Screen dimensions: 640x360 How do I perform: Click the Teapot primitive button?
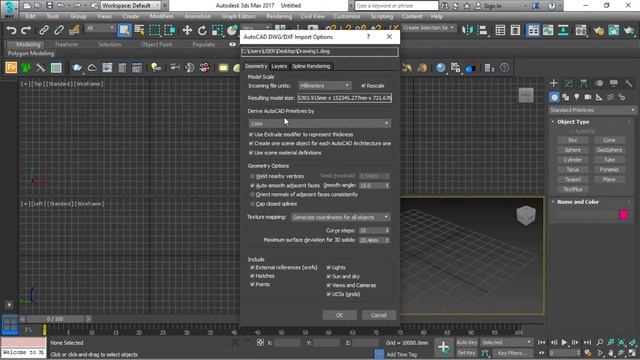[573, 179]
